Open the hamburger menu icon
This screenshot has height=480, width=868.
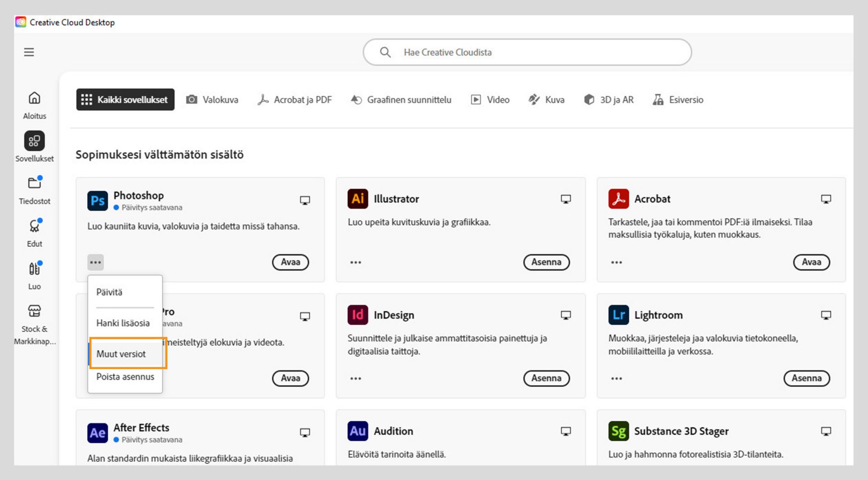point(29,52)
